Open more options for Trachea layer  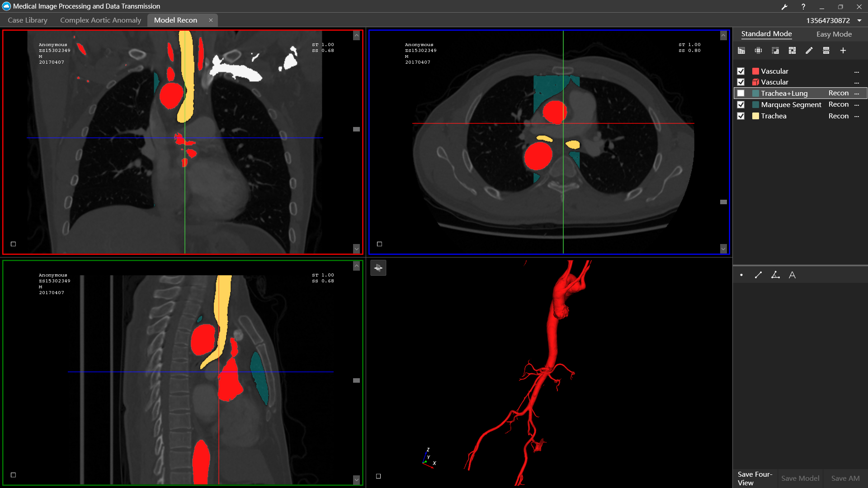(857, 117)
